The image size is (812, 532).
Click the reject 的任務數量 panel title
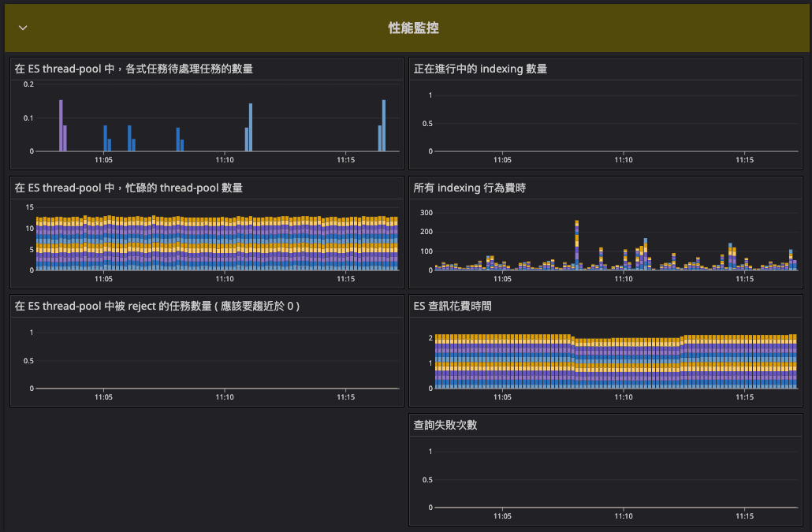point(157,306)
